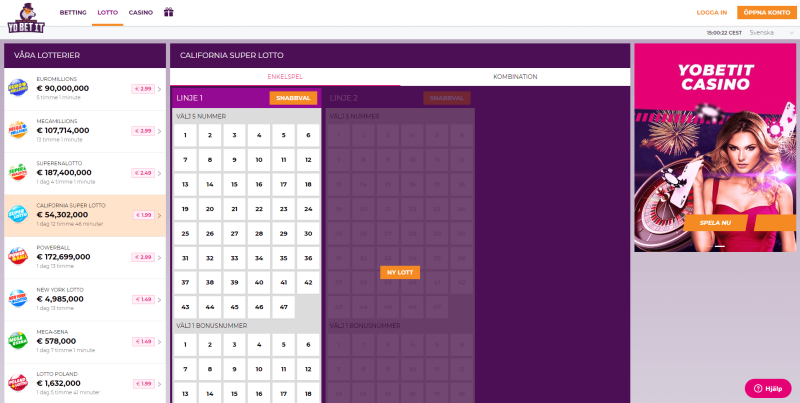Click the Powerball lottery logo
This screenshot has width=800, height=403.
[18, 256]
